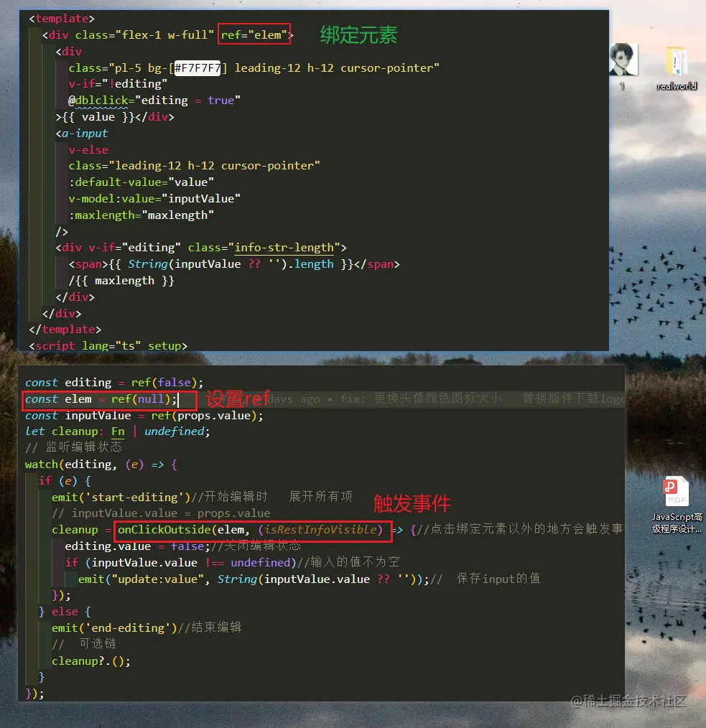
Task: Click the v-model:value="inputValue" attribute
Action: point(154,199)
